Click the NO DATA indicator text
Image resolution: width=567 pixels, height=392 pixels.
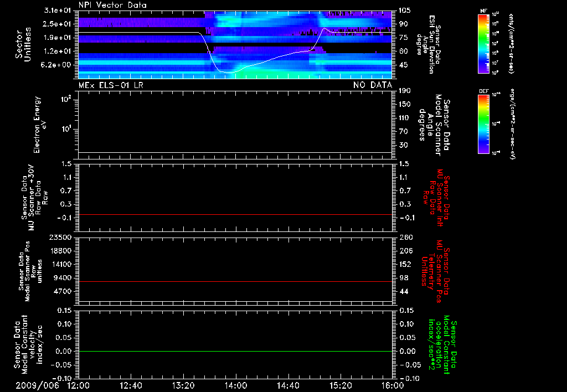point(372,85)
